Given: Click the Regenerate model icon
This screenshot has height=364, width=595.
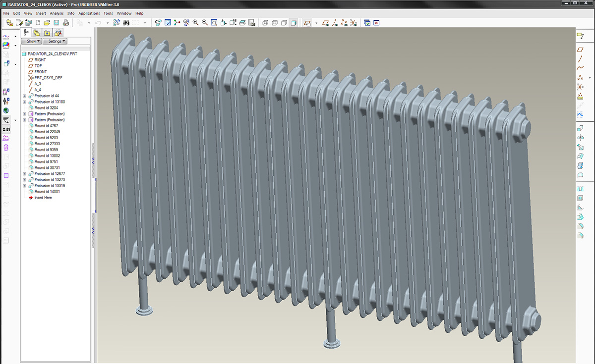Looking at the screenshot, I should click(x=117, y=23).
